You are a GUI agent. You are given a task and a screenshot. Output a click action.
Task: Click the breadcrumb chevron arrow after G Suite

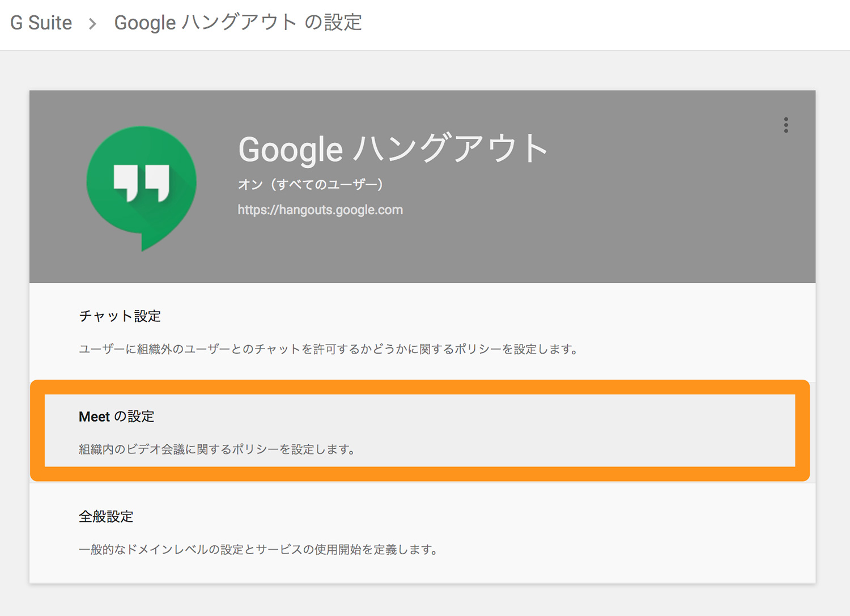(93, 24)
